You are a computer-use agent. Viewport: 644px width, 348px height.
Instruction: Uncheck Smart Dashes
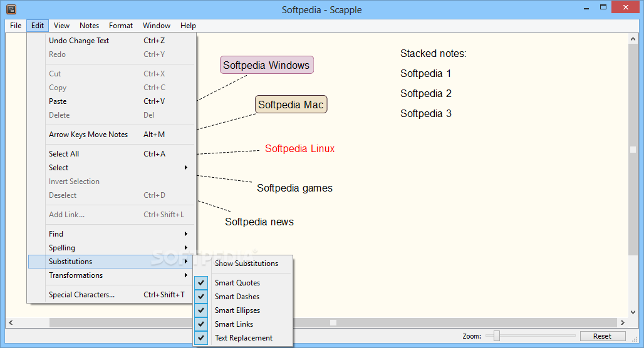(x=243, y=297)
